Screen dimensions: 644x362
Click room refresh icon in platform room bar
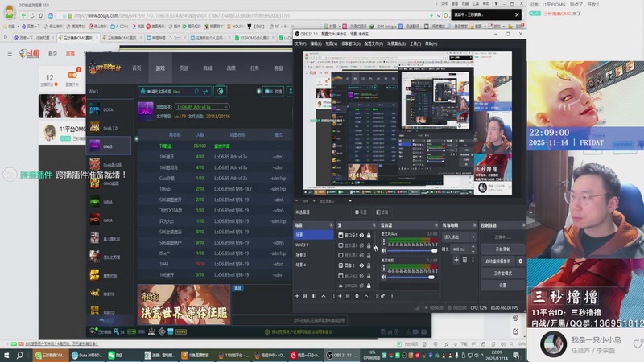(x=196, y=91)
